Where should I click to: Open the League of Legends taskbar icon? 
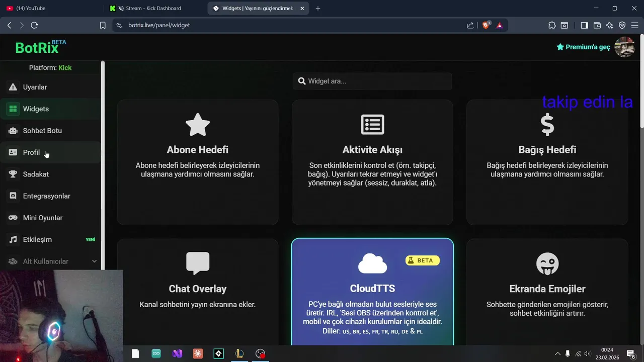click(x=239, y=353)
